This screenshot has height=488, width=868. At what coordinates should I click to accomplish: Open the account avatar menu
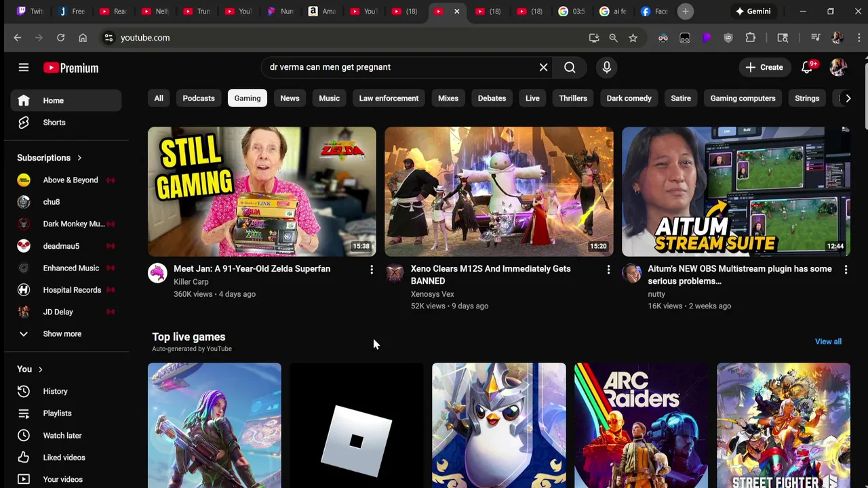pyautogui.click(x=838, y=67)
